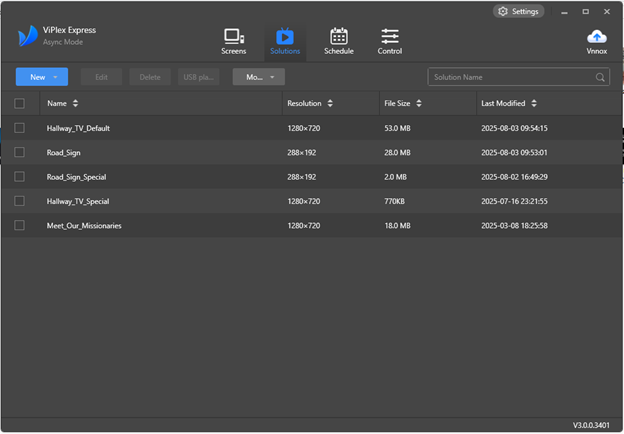Screen dimensions: 624x434
Task: Open the Mo... dropdown menu
Action: click(x=259, y=77)
